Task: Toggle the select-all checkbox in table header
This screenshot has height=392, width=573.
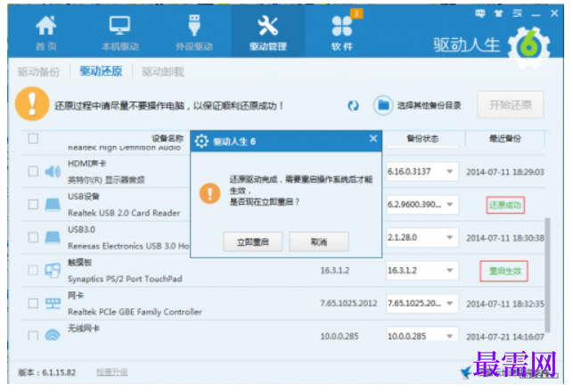Action: coord(33,138)
